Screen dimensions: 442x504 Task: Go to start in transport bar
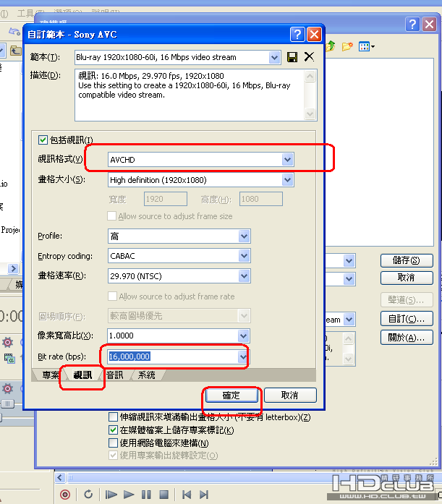click(187, 495)
